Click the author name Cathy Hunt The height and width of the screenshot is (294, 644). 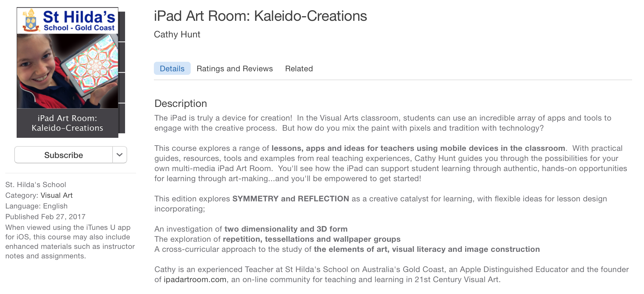pyautogui.click(x=177, y=34)
